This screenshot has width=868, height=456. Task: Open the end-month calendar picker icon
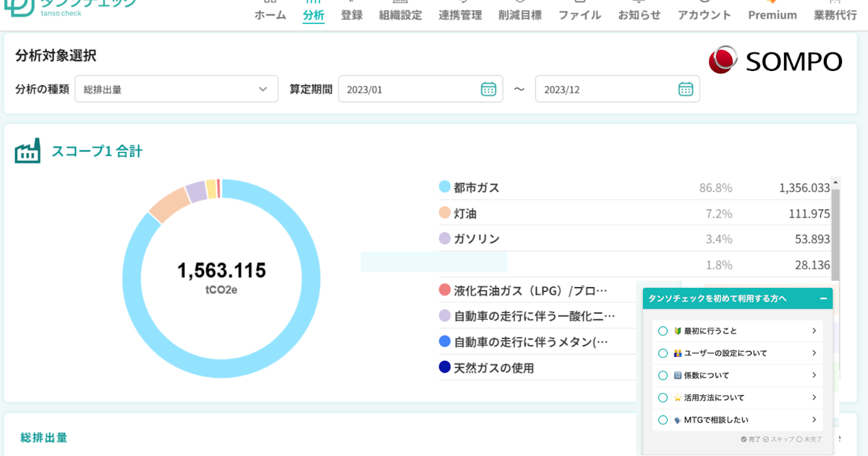[x=686, y=89]
